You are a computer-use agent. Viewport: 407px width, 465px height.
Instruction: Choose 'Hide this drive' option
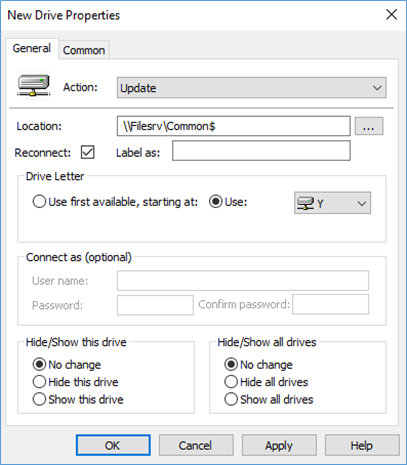[39, 382]
